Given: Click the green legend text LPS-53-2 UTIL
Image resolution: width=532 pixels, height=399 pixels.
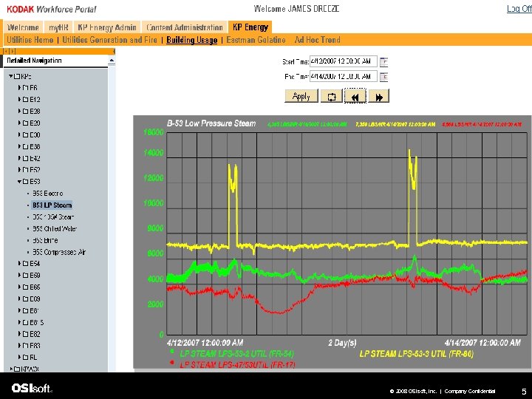Looking at the screenshot, I should click(237, 354).
